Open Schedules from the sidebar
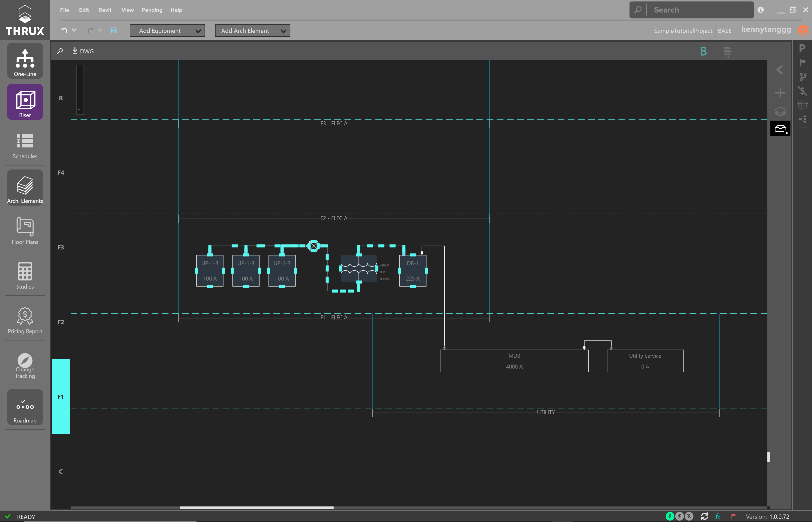The image size is (812, 522). coord(25,146)
